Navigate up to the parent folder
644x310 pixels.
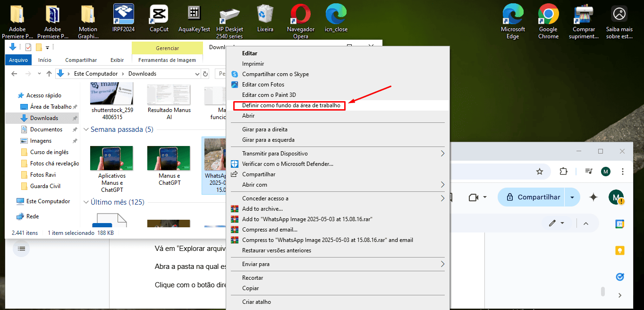click(49, 73)
